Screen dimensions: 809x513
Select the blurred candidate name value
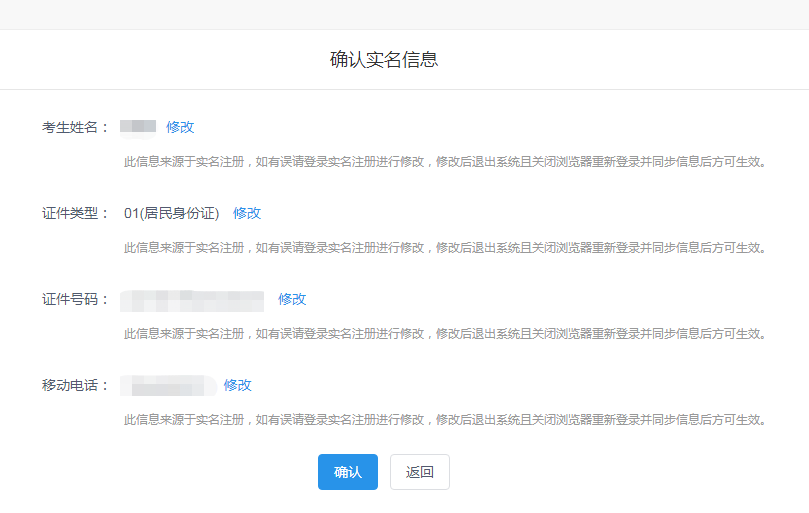(138, 127)
